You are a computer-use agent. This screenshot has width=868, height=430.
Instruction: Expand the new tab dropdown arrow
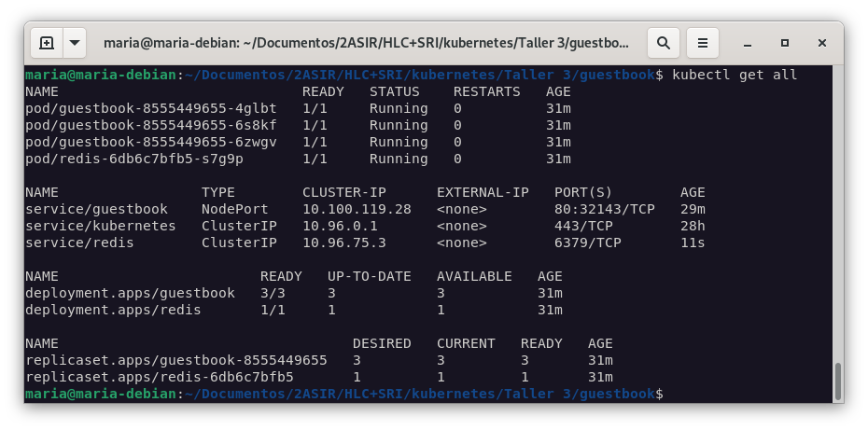pos(75,43)
